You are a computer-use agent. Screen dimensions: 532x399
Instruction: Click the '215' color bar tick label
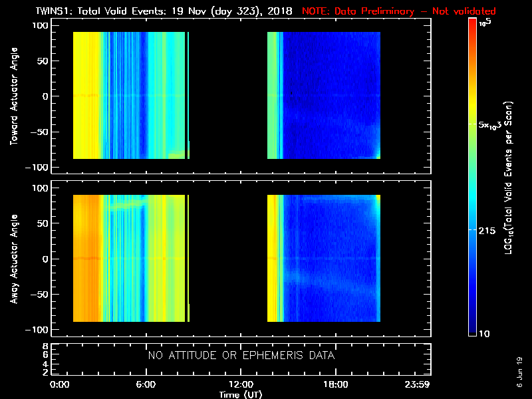click(x=488, y=229)
